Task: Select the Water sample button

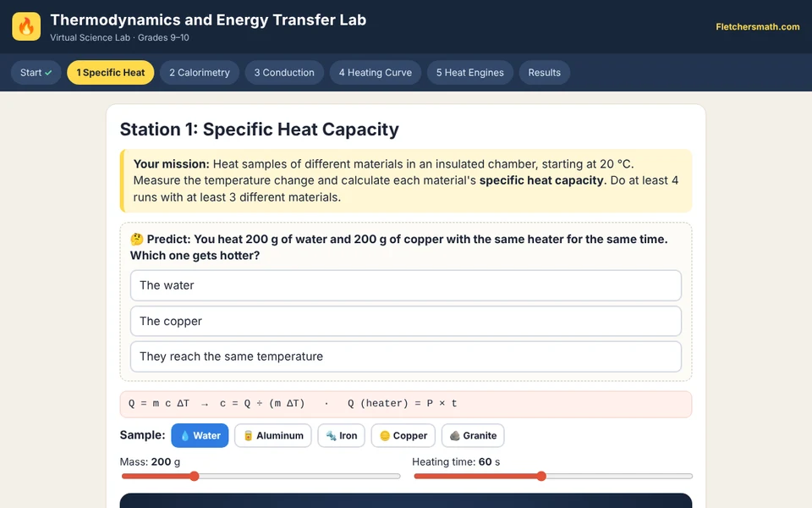Action: point(200,436)
